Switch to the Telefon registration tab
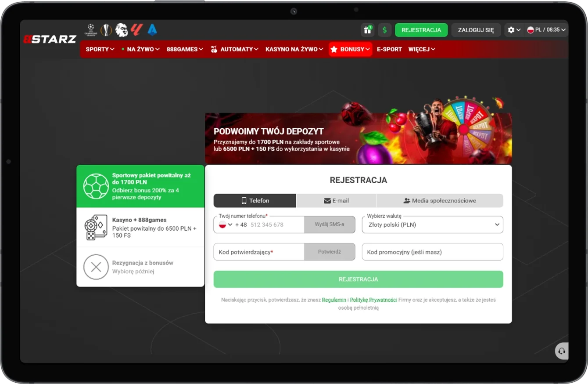588x384 pixels. click(x=255, y=201)
